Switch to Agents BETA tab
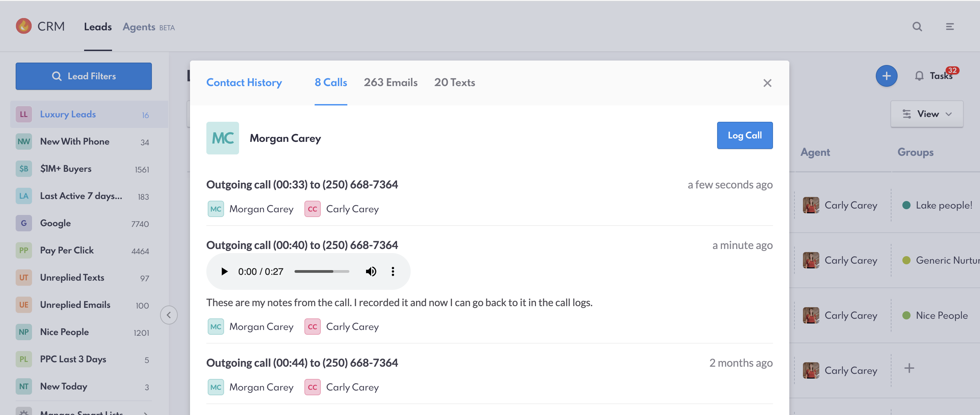Image resolution: width=980 pixels, height=415 pixels. [x=148, y=27]
